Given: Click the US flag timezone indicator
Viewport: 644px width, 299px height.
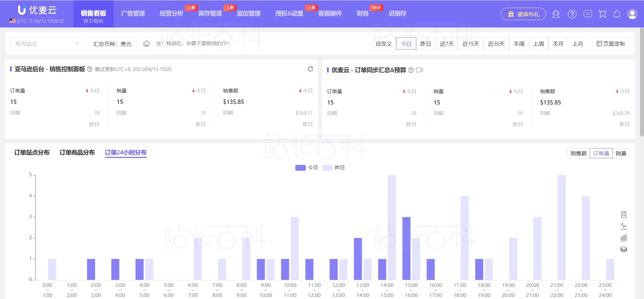Looking at the screenshot, I should (13, 21).
